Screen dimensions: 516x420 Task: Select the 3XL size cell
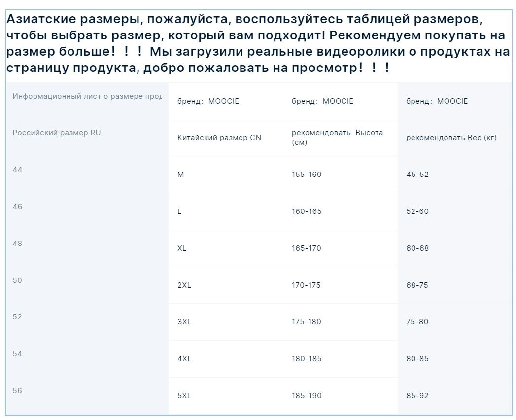[184, 322]
